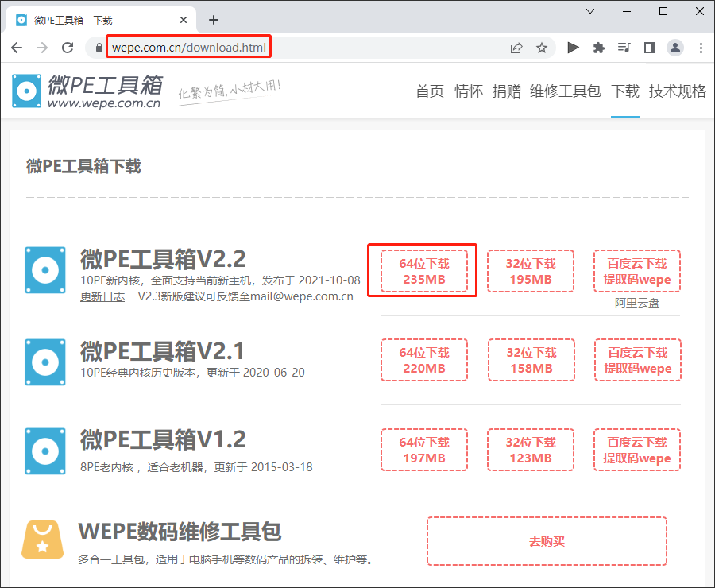Open 首页 in navigation
This screenshot has width=715, height=588.
coord(430,91)
